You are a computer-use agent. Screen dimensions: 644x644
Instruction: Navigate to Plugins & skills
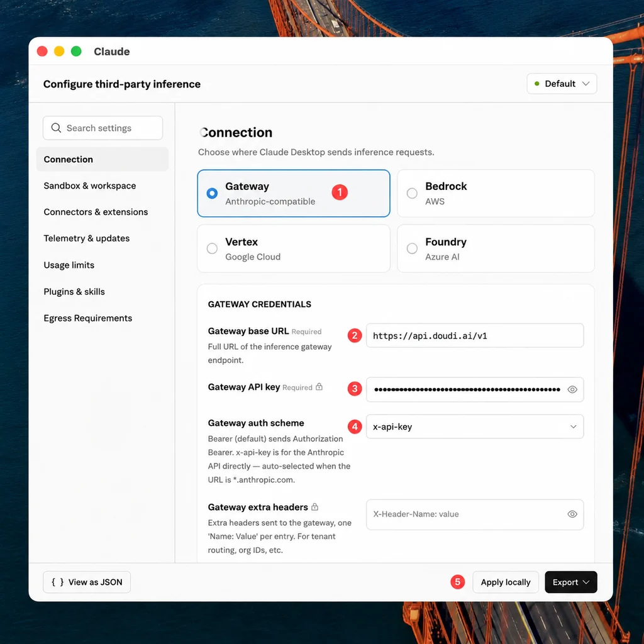coord(74,292)
